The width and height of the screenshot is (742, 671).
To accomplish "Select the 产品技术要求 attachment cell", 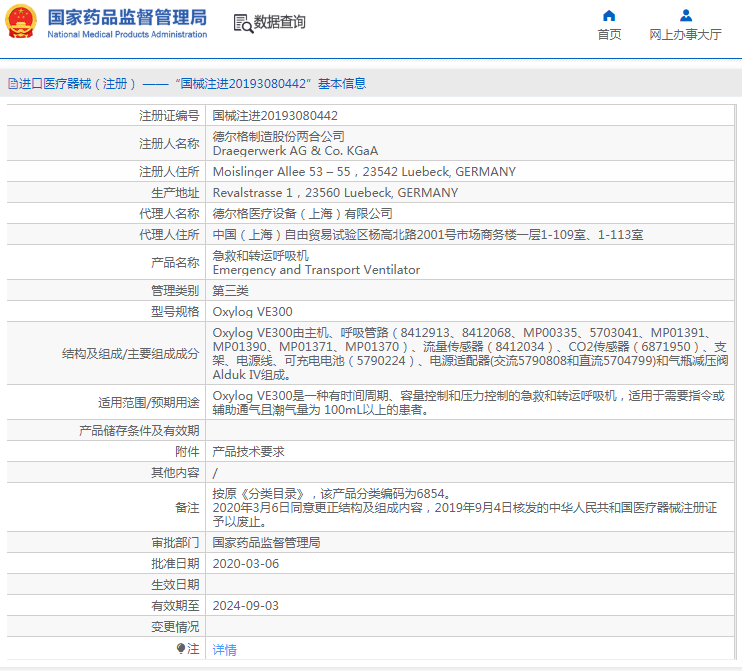I will point(470,451).
